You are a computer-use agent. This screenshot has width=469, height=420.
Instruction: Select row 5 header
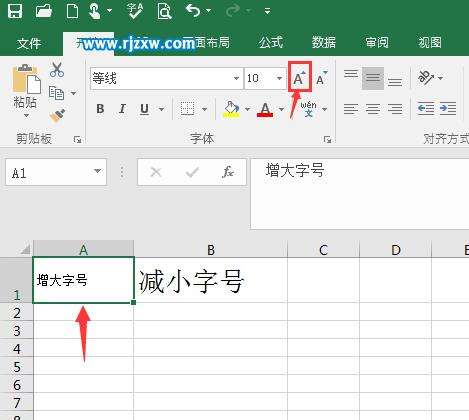(x=17, y=366)
